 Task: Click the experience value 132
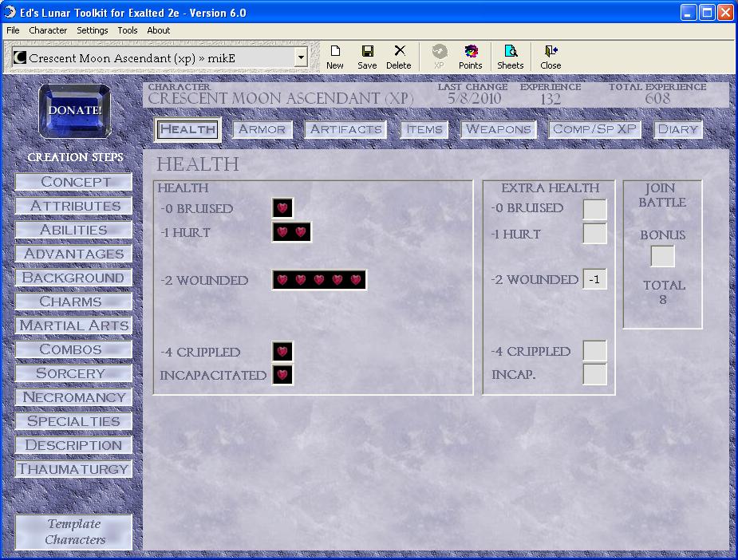click(x=551, y=99)
